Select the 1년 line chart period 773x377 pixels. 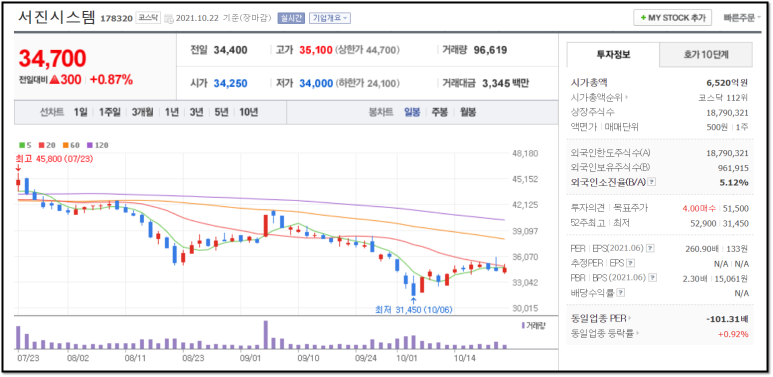172,112
